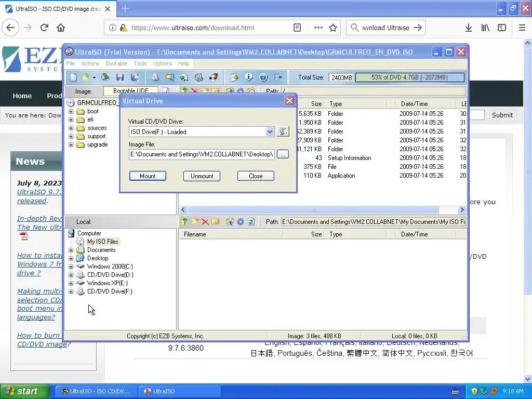Open the arrow beside the Open icon
This screenshot has width=532, height=399.
coord(94,77)
